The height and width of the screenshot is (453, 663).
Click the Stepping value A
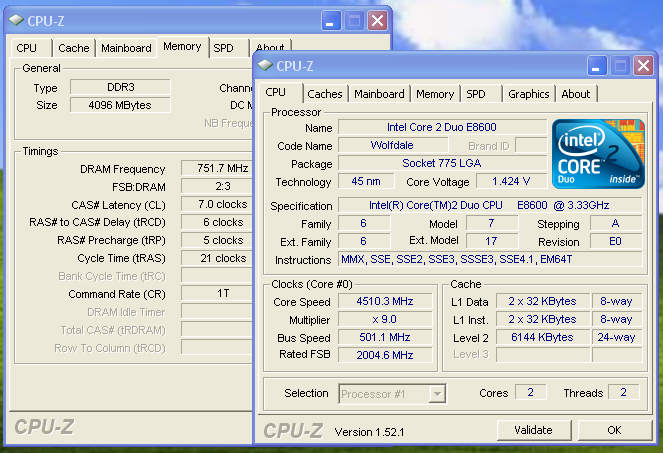point(616,223)
